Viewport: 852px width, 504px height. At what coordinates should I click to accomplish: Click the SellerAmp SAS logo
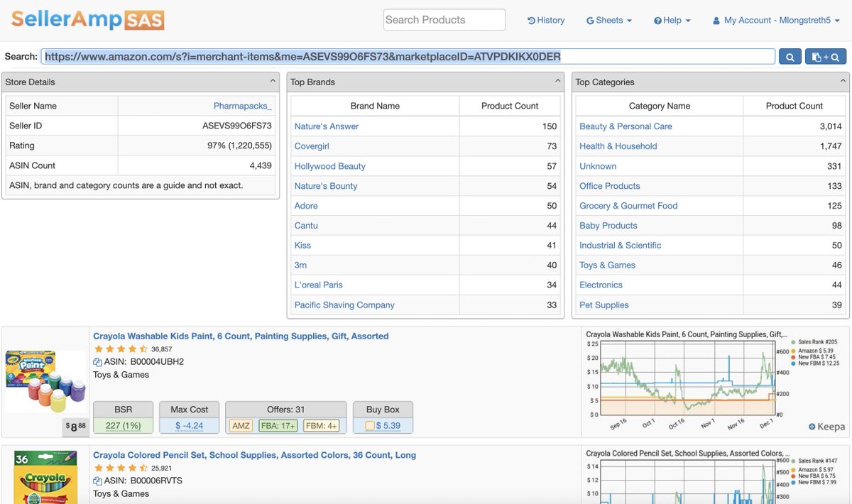(x=87, y=19)
